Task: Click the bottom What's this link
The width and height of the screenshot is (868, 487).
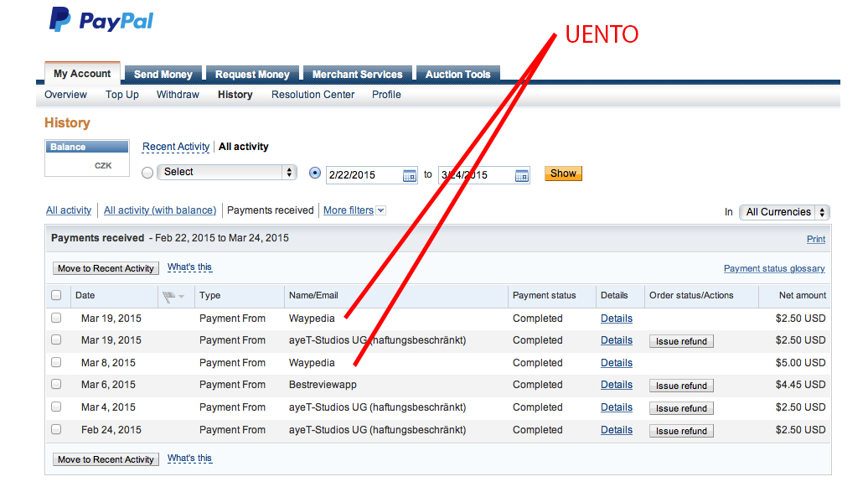Action: [x=190, y=459]
